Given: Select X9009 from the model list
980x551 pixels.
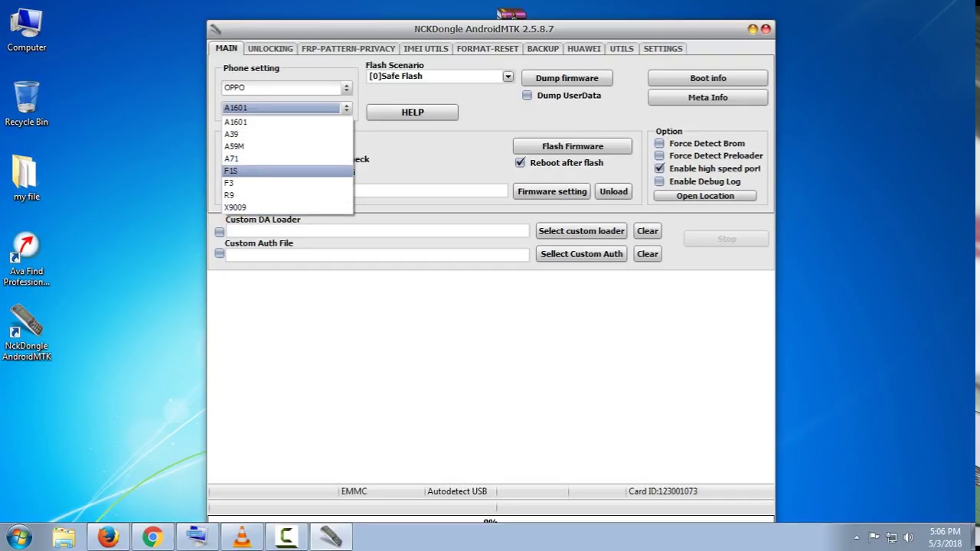Looking at the screenshot, I should (288, 207).
